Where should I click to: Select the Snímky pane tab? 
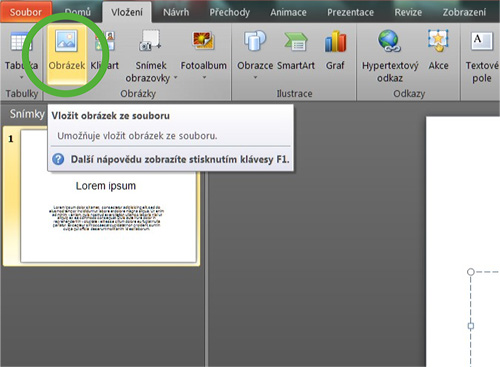[27, 114]
